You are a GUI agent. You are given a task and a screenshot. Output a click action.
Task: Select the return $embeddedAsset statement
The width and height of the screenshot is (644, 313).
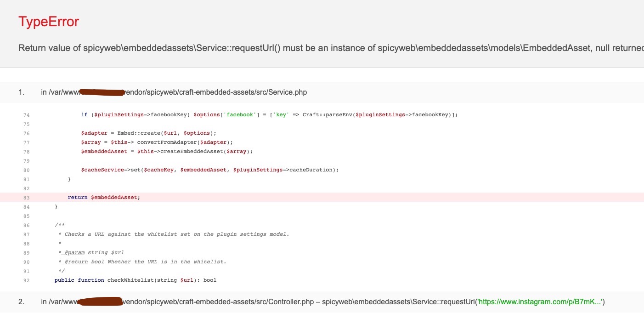(103, 197)
